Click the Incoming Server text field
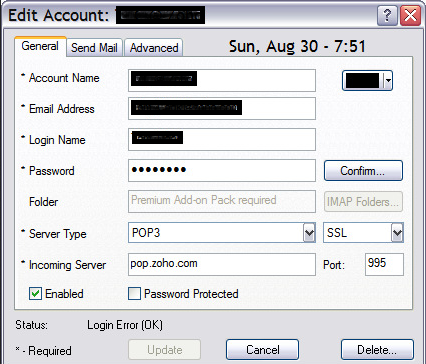 222,264
